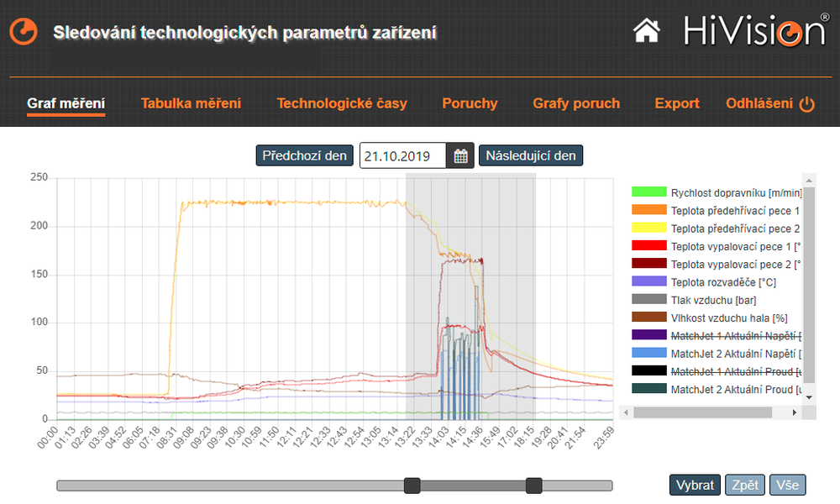Open the calendar date picker icon
840x504 pixels.
[459, 155]
